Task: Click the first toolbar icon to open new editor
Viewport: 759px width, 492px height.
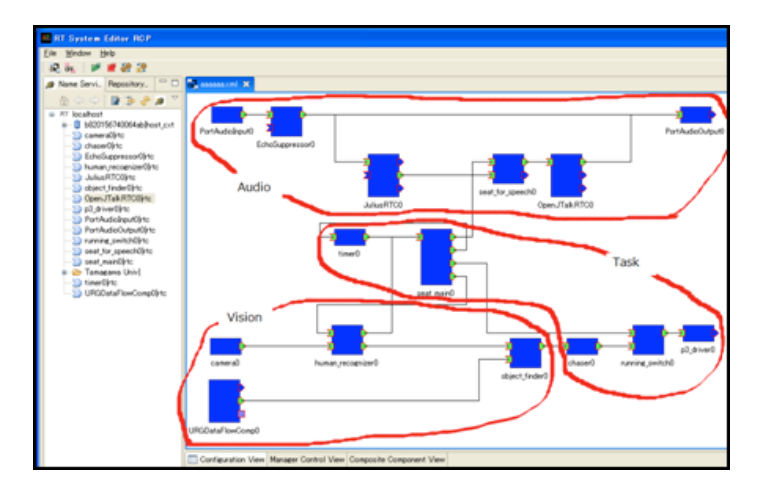Action: click(55, 68)
